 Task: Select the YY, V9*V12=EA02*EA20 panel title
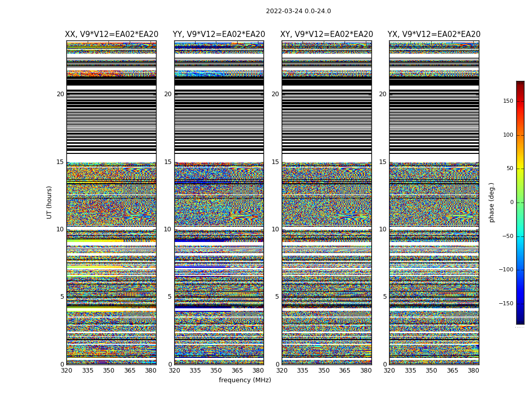pos(219,34)
